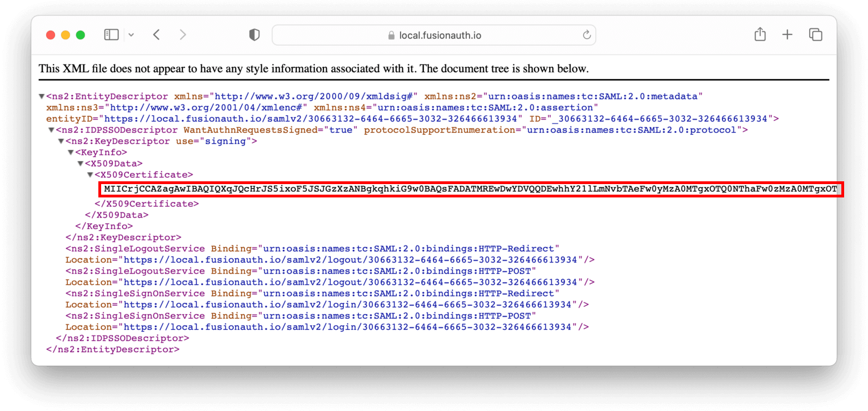Click the closing </KeyInfo> tag
The height and width of the screenshot is (411, 868).
click(x=104, y=226)
